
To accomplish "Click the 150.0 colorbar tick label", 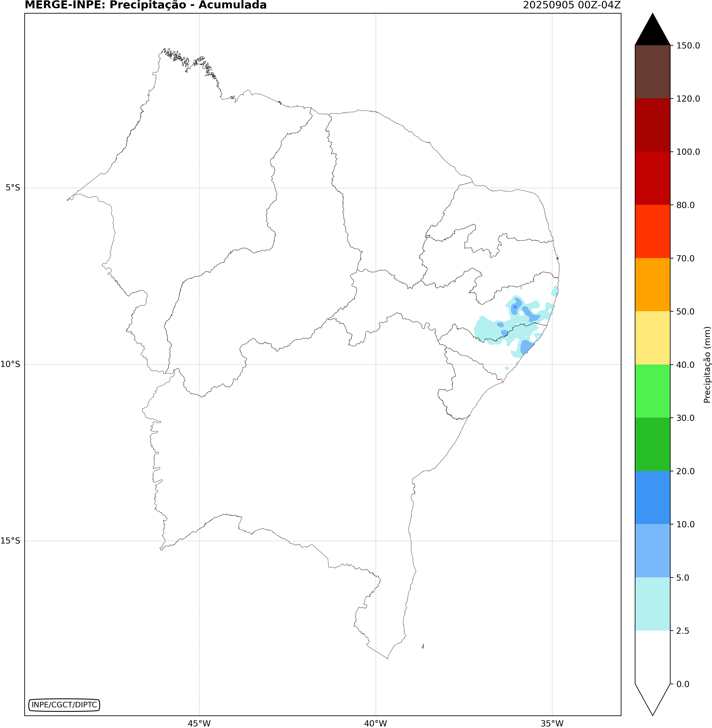I will tap(688, 46).
